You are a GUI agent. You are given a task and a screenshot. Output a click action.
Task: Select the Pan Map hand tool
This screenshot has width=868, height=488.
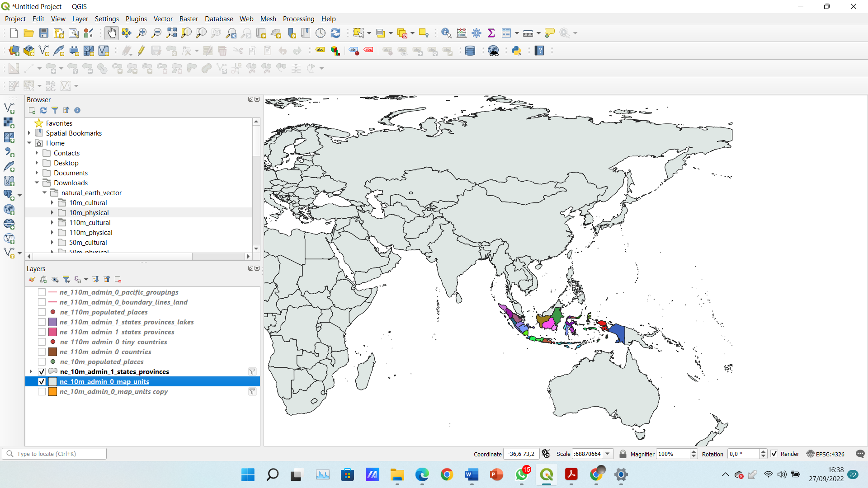111,33
